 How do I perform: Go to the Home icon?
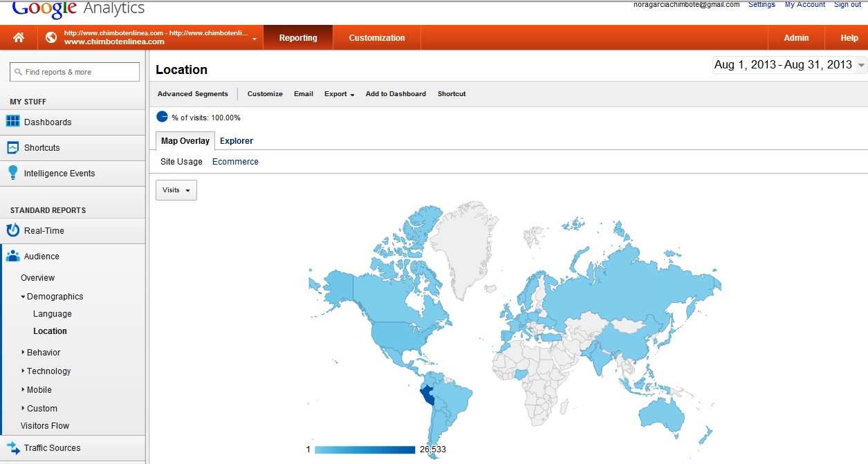pos(19,37)
